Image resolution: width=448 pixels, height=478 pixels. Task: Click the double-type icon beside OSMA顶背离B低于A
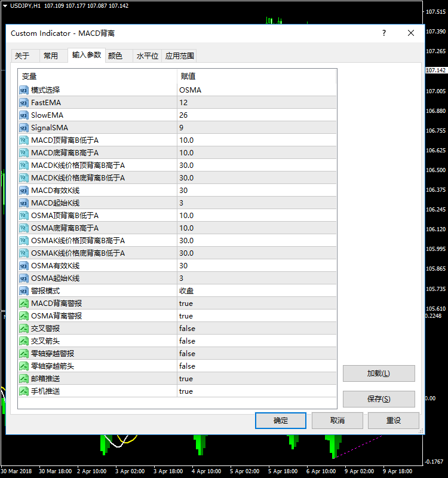(24, 216)
